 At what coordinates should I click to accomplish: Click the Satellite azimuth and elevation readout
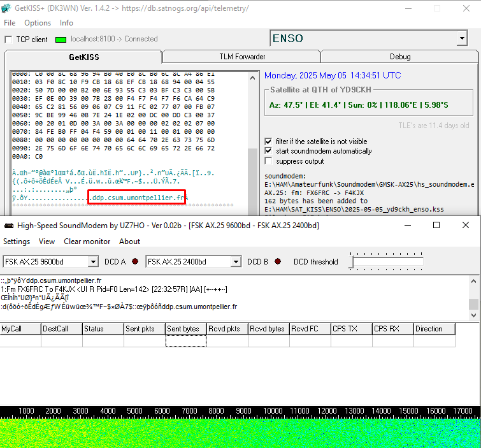pyautogui.click(x=359, y=105)
